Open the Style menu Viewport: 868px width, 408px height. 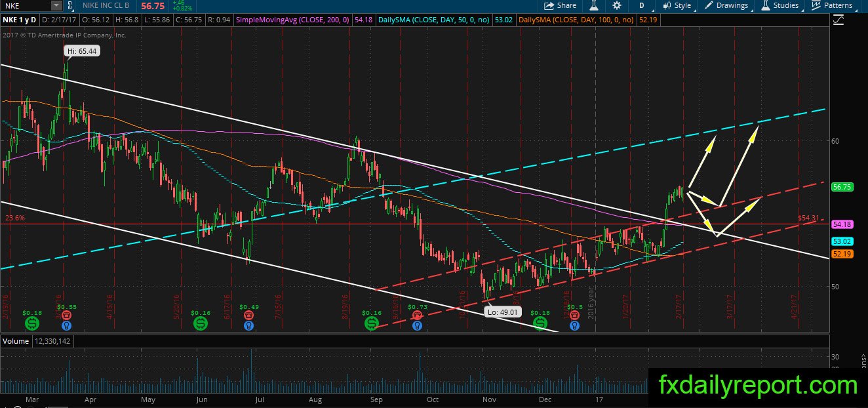tap(677, 5)
